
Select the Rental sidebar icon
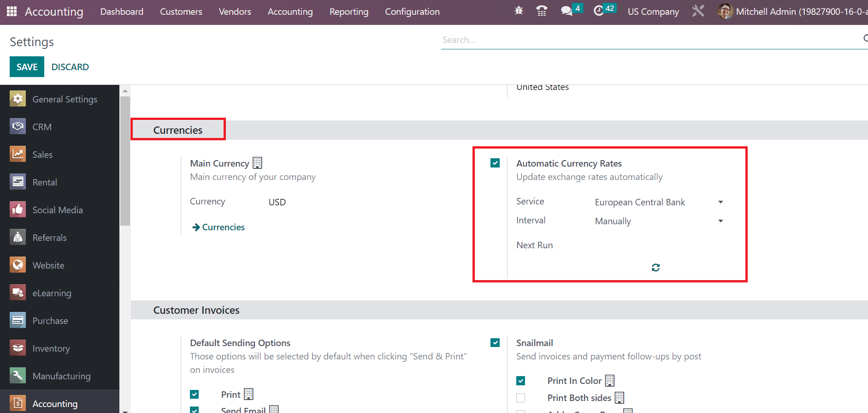[x=18, y=182]
